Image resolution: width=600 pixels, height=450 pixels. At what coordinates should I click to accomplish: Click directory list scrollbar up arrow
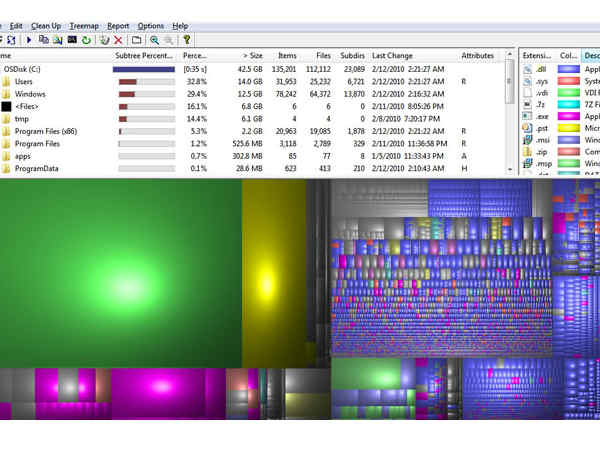[509, 54]
